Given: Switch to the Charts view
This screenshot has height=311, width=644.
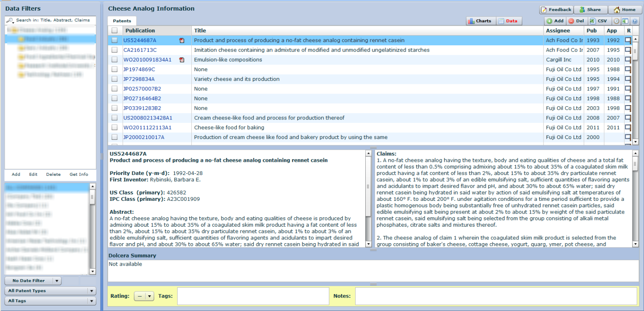Looking at the screenshot, I should 479,21.
